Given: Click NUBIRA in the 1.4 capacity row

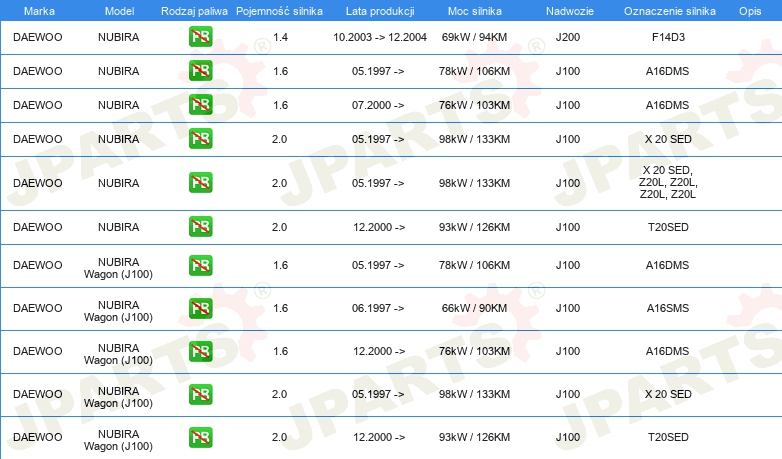Looking at the screenshot, I should pos(119,37).
